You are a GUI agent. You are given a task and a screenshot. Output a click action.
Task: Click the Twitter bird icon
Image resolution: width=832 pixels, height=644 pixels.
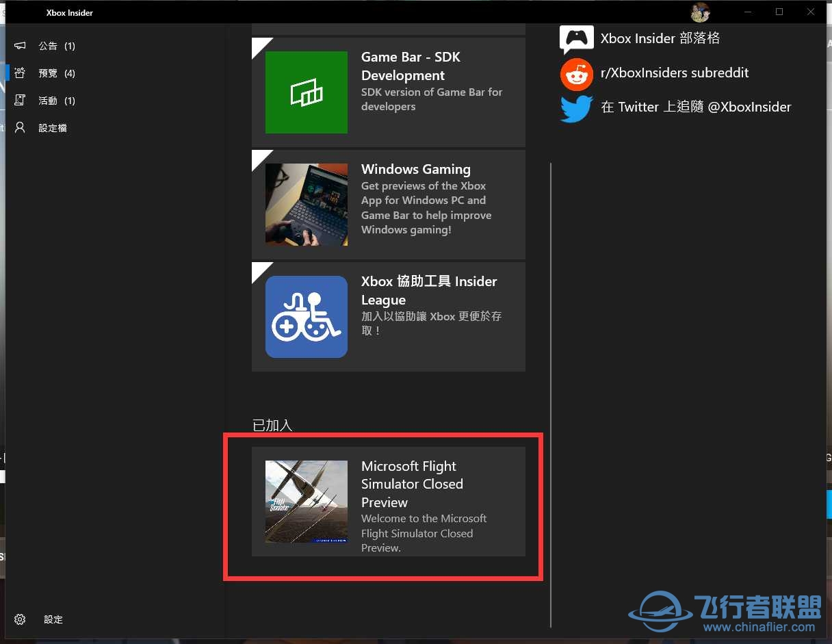click(x=577, y=109)
